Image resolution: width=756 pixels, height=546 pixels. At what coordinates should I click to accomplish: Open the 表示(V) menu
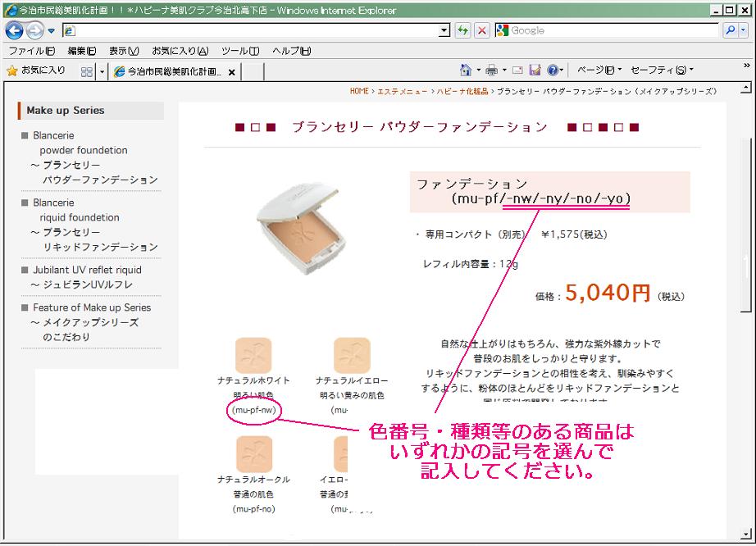[124, 51]
